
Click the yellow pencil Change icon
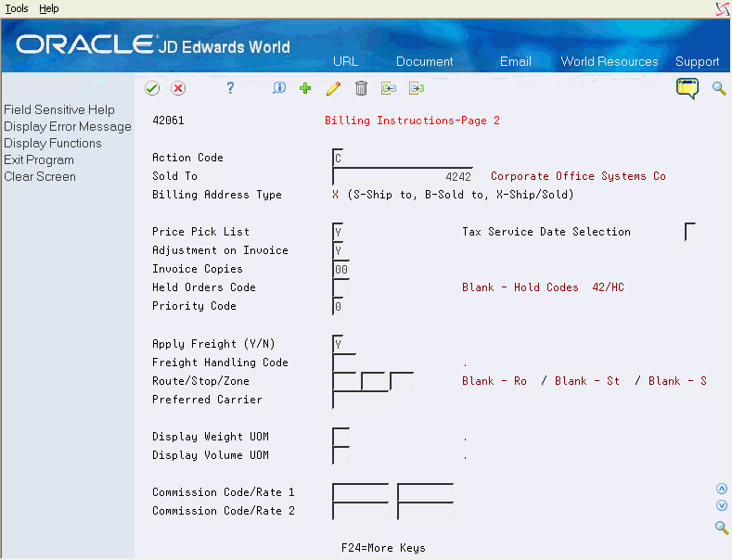(333, 88)
